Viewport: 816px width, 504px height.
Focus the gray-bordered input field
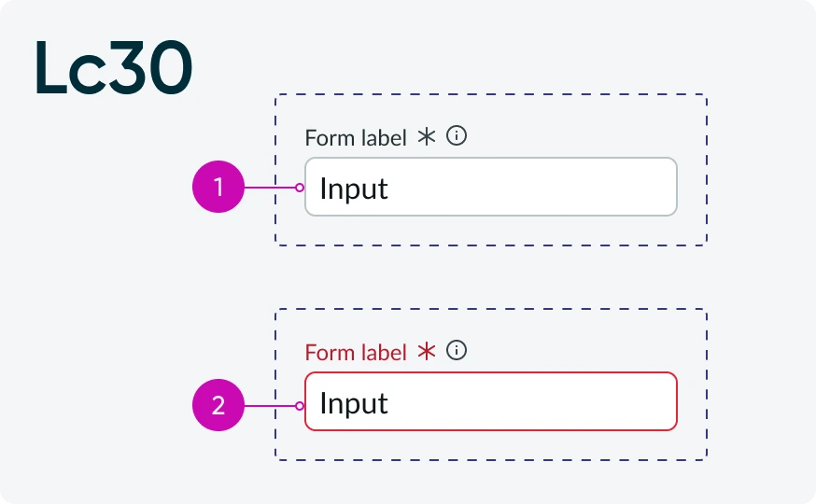491,187
